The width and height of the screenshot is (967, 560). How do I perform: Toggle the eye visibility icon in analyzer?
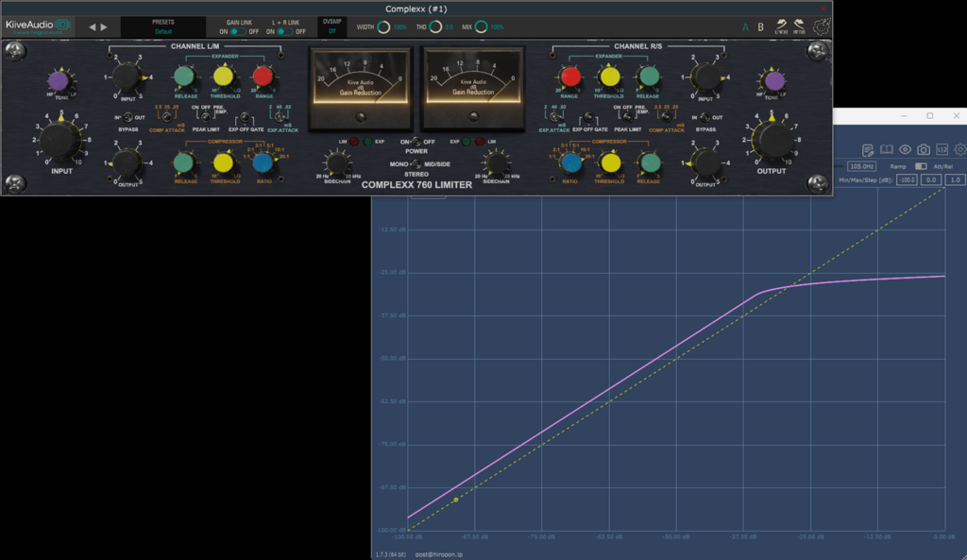(905, 150)
